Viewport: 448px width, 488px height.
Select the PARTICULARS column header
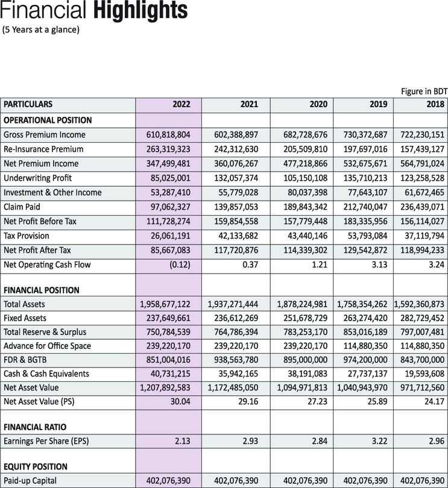coord(28,104)
